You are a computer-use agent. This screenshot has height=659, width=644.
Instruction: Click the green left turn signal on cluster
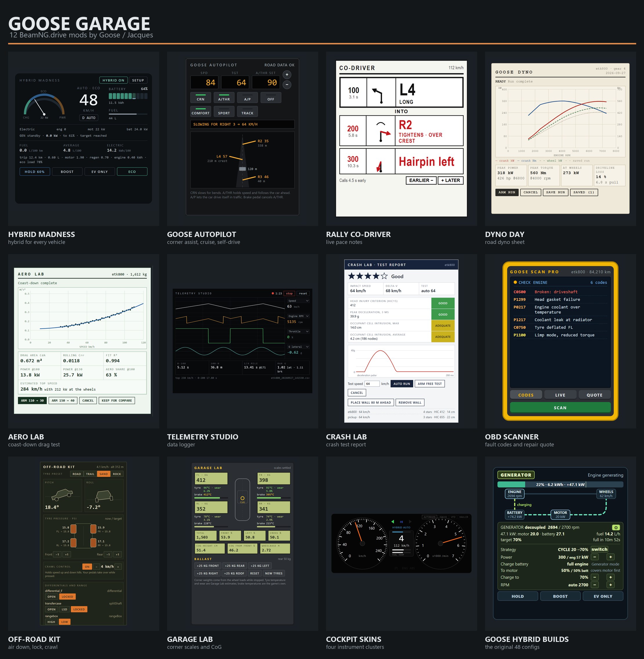point(393,522)
